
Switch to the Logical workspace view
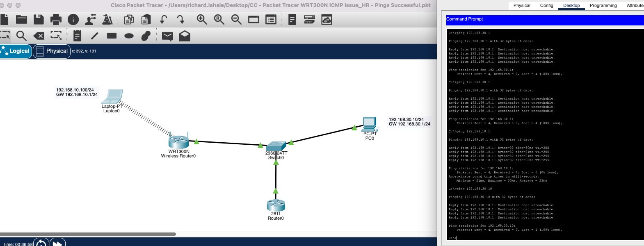(16, 51)
